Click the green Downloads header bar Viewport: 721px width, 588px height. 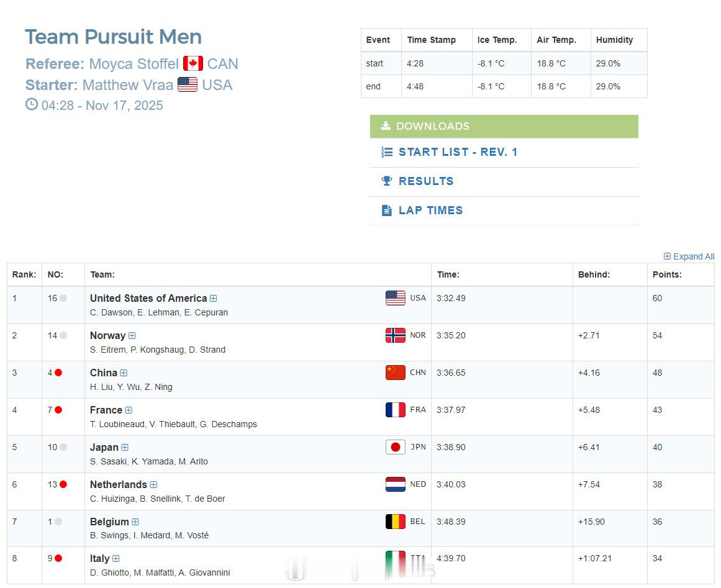[x=504, y=126]
